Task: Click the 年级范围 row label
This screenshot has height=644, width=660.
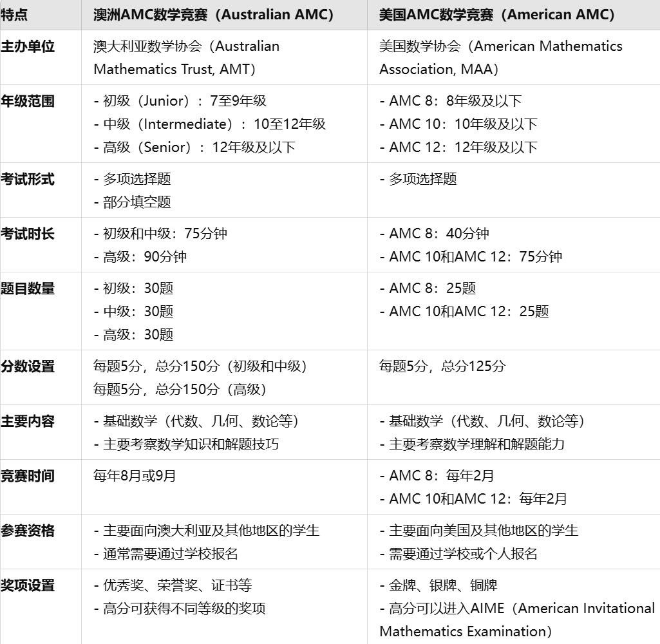Action: [28, 101]
